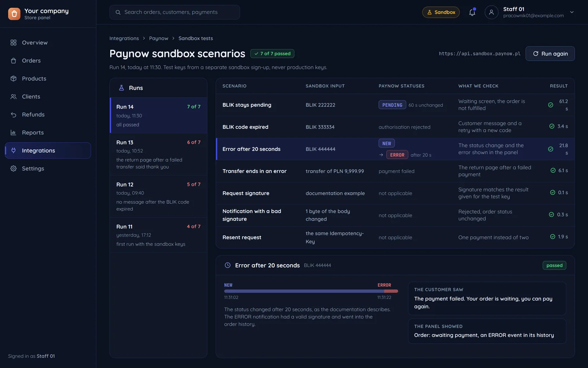Click the Sandbox mode badge
This screenshot has height=368, width=588.
[x=441, y=12]
